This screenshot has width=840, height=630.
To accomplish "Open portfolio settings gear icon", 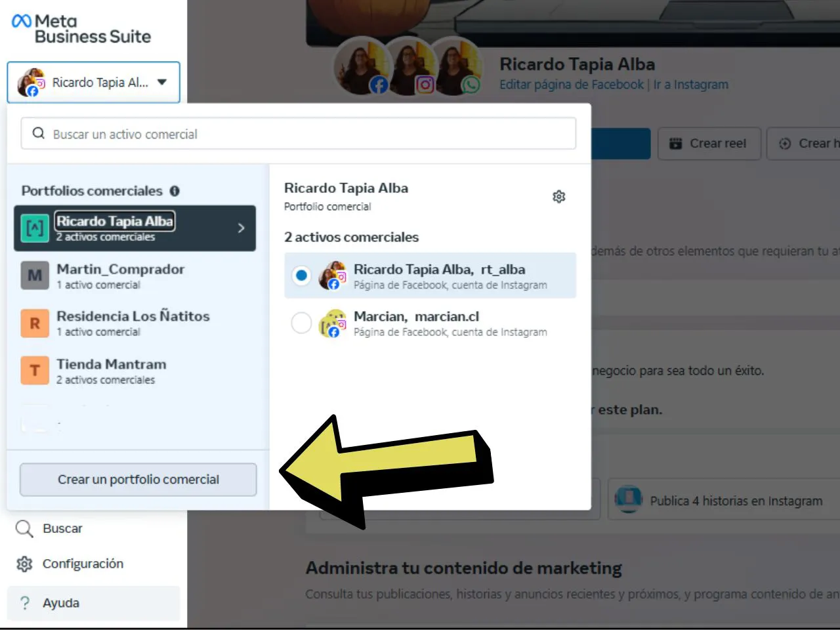I will tap(559, 196).
